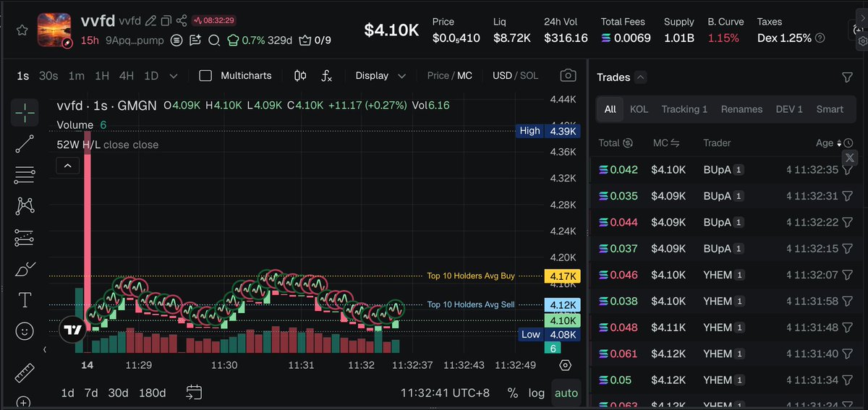Screen dimensions: 868x410
Task: Expand more timeframe options chevron
Action: pyautogui.click(x=173, y=75)
